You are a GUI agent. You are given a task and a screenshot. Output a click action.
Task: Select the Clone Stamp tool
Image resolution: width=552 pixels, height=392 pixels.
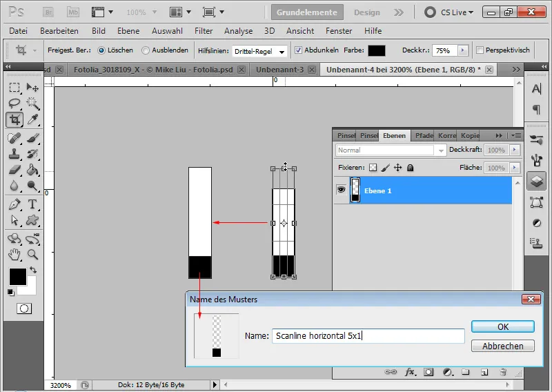point(14,154)
